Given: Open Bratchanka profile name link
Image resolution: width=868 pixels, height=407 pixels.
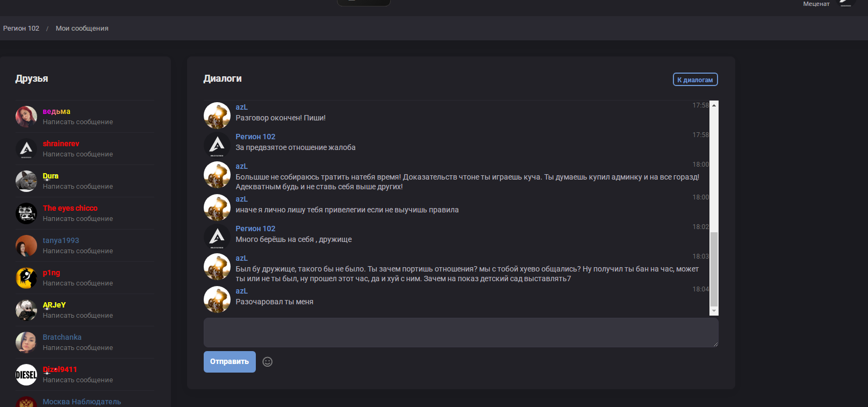Looking at the screenshot, I should [62, 337].
